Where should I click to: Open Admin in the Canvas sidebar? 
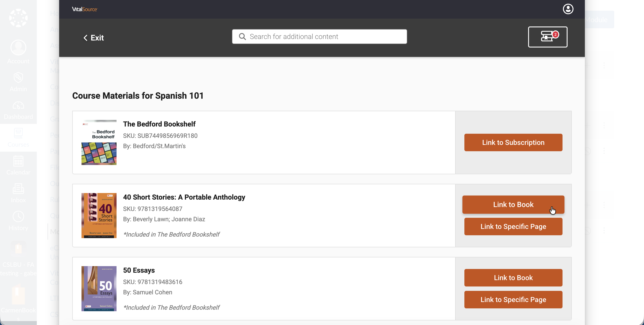coord(18,82)
